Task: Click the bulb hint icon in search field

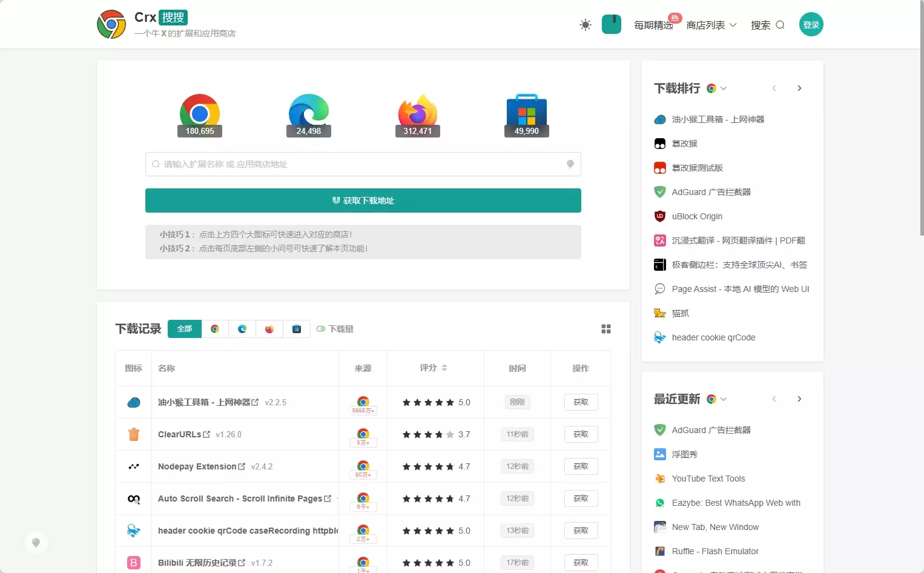Action: 570,164
